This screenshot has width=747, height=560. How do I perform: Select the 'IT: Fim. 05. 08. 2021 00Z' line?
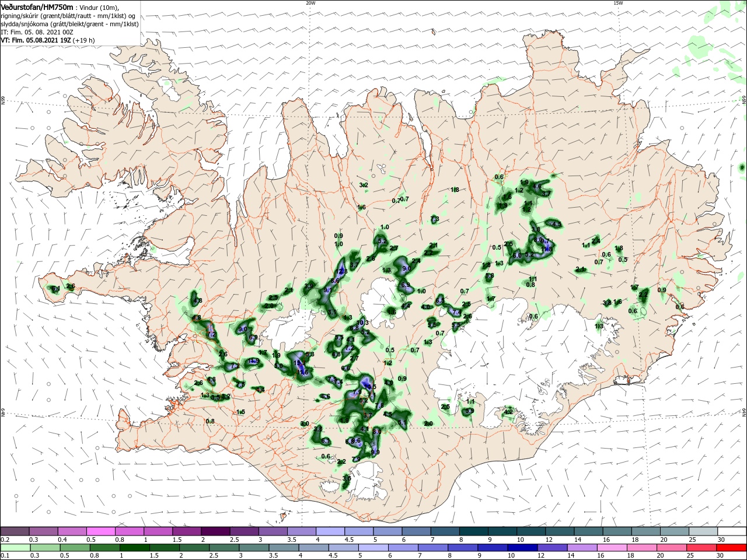pos(37,32)
